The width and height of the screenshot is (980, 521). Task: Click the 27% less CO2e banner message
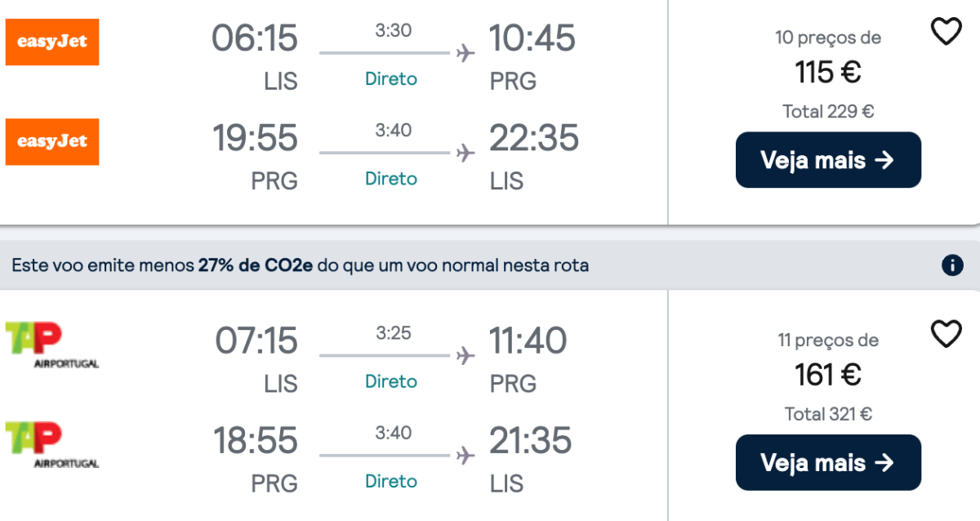point(301,265)
